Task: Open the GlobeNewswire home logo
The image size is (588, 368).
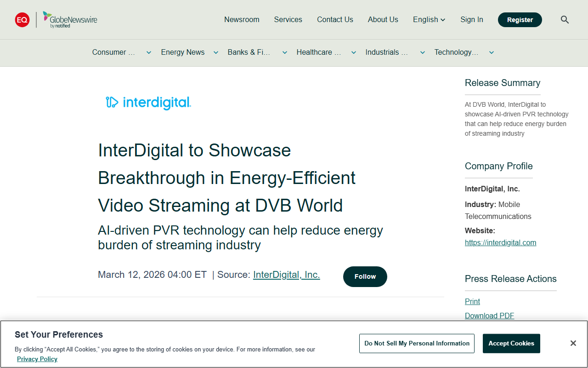Action: click(x=70, y=20)
